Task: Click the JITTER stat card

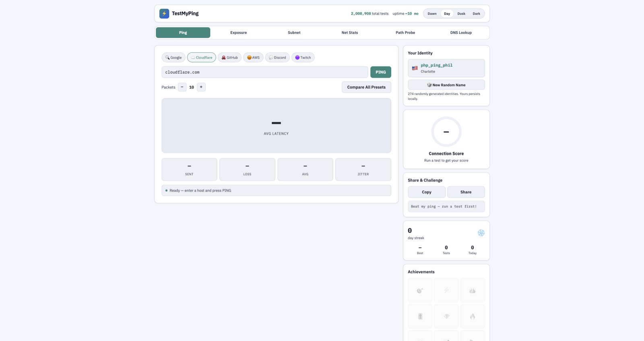Action: click(x=363, y=169)
